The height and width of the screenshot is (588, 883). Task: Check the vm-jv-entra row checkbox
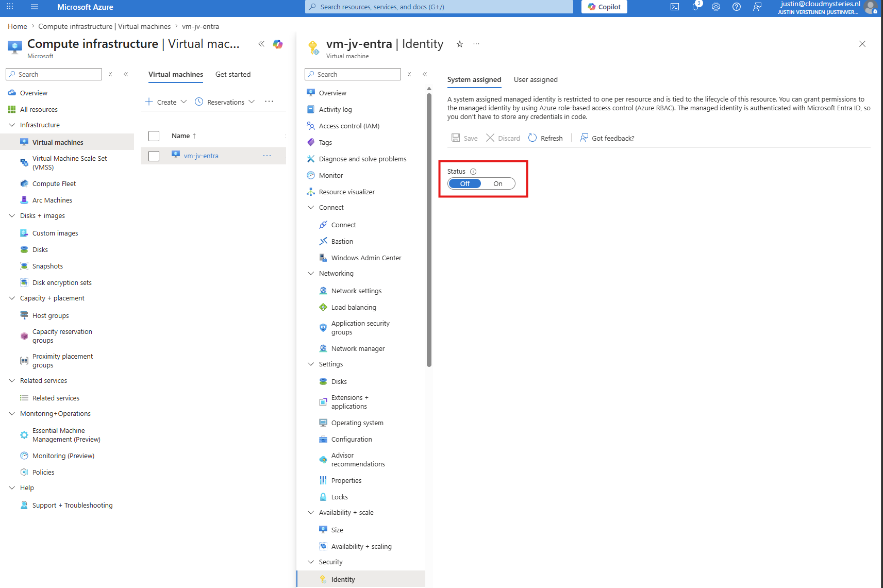click(154, 156)
